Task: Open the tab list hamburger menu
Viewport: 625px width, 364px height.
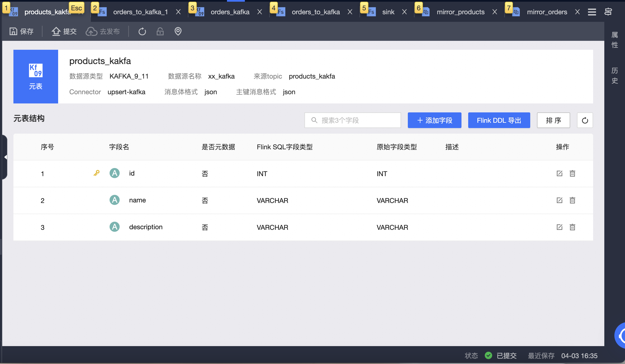Action: pyautogui.click(x=592, y=12)
